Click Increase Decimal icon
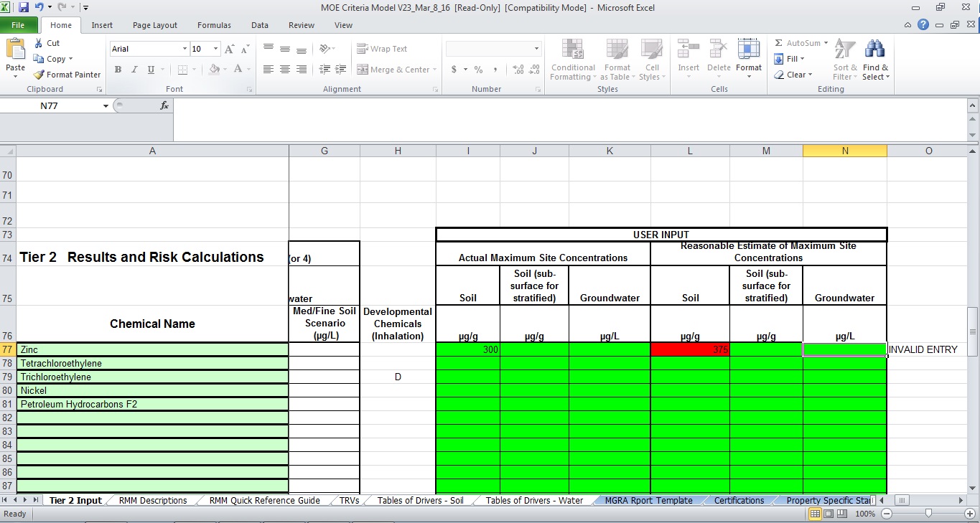This screenshot has width=980, height=523. [518, 70]
